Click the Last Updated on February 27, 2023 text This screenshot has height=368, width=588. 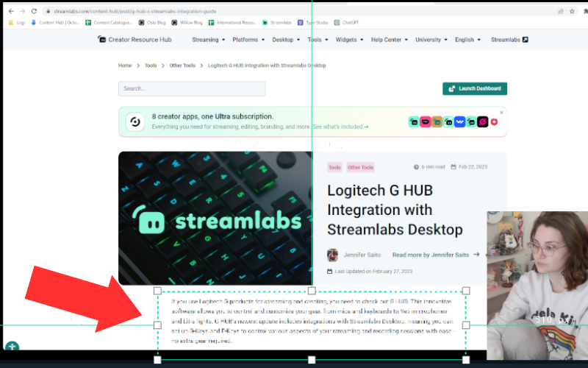373,271
